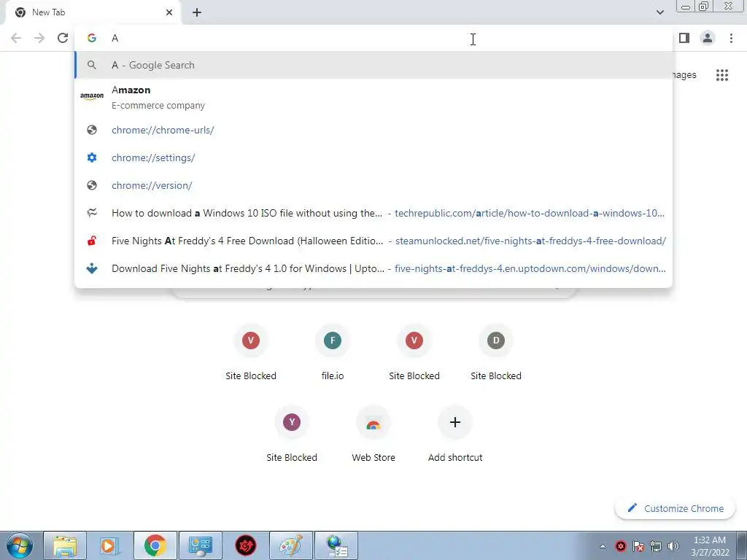The image size is (747, 560).
Task: Click the magnifier icon in search suggestion
Action: click(92, 65)
